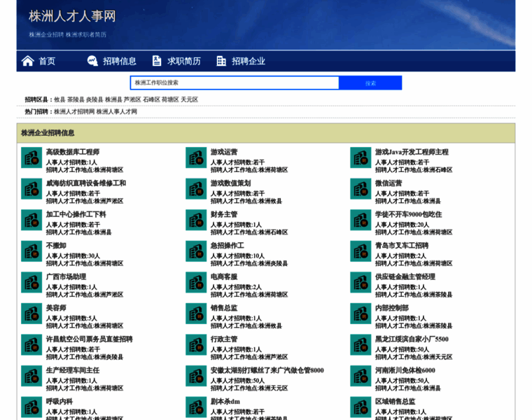The height and width of the screenshot is (420, 532).
Task: Open the 游戏Java开发工程师主程 job posting
Action: [412, 152]
